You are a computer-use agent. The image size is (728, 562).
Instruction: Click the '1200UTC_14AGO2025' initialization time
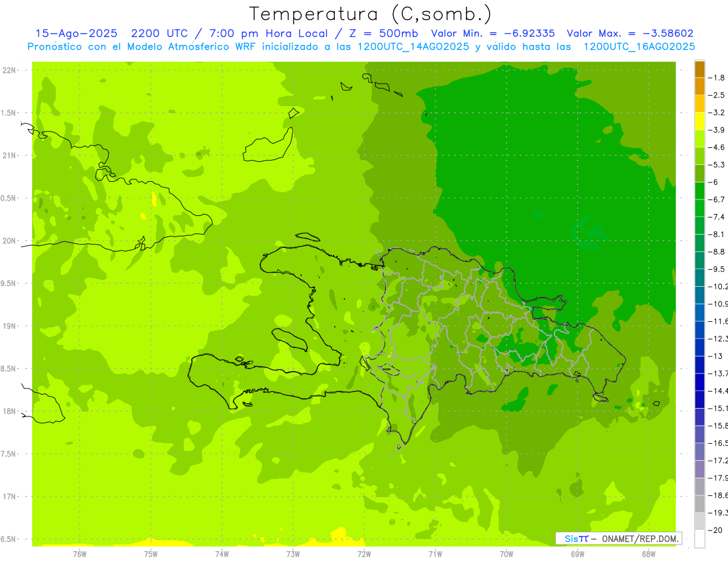click(413, 47)
